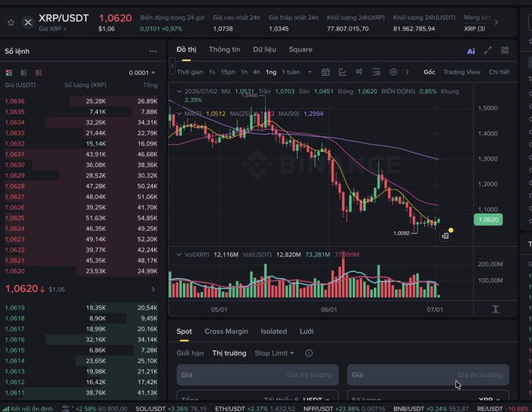Select sell order at price 1,0625
The width and height of the screenshot is (532, 412).
81,218
